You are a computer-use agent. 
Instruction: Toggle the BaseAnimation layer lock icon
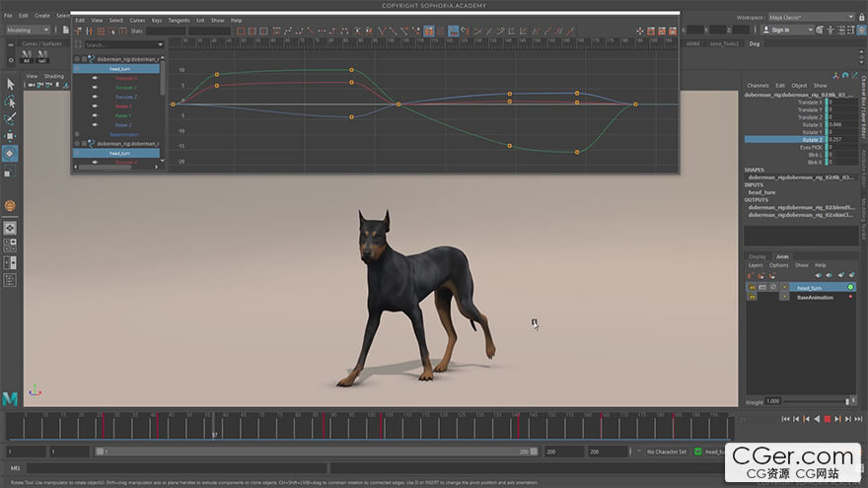752,297
